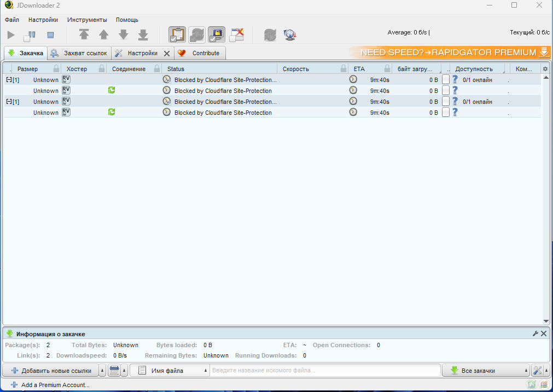Toggle silent mode icon with red X
The width and height of the screenshot is (553, 392).
(x=236, y=34)
